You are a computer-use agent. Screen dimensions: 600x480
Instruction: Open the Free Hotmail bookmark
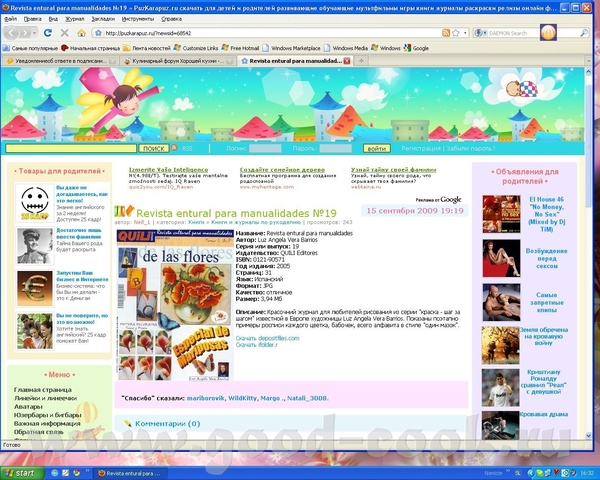pyautogui.click(x=241, y=48)
